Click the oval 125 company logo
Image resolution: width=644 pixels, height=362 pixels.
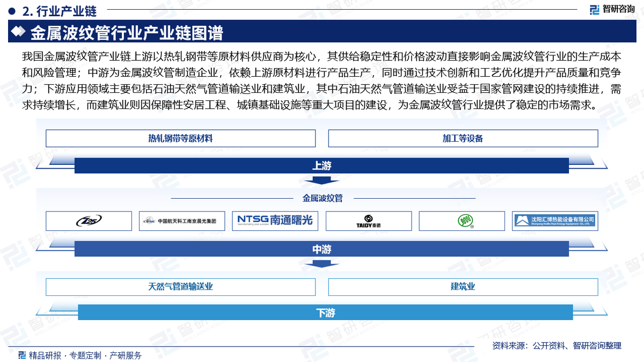pyautogui.click(x=88, y=221)
